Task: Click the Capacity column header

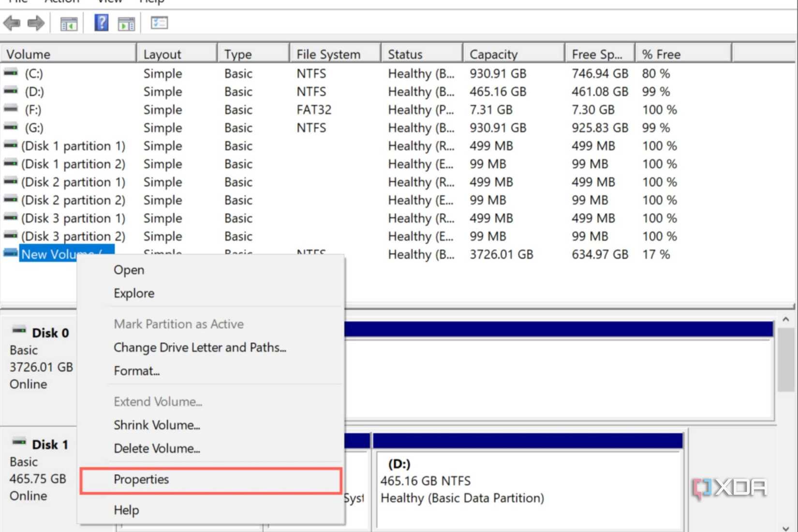Action: 493,54
